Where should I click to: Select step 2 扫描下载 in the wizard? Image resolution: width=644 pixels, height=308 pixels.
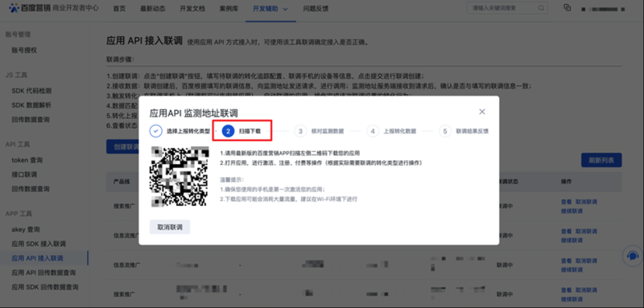click(x=242, y=131)
